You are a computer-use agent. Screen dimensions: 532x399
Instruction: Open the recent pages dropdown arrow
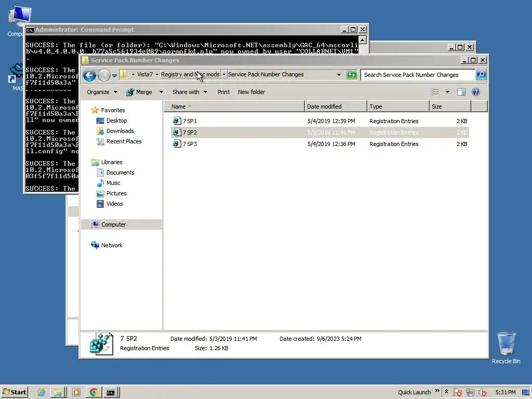(x=114, y=75)
